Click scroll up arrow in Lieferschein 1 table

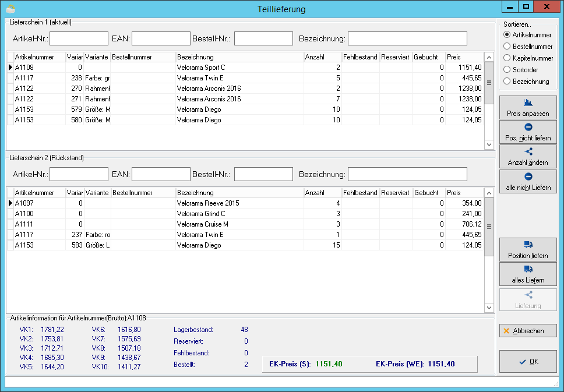coord(489,57)
